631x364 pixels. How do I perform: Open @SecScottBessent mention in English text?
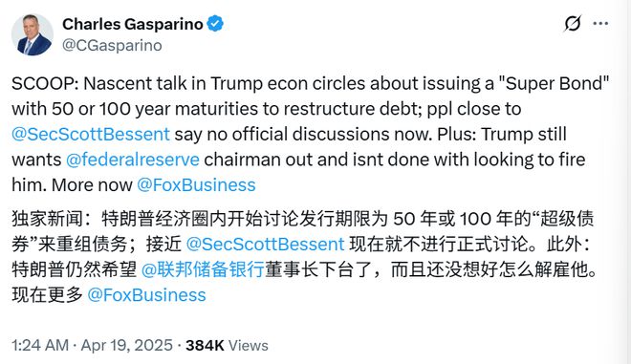(x=91, y=135)
